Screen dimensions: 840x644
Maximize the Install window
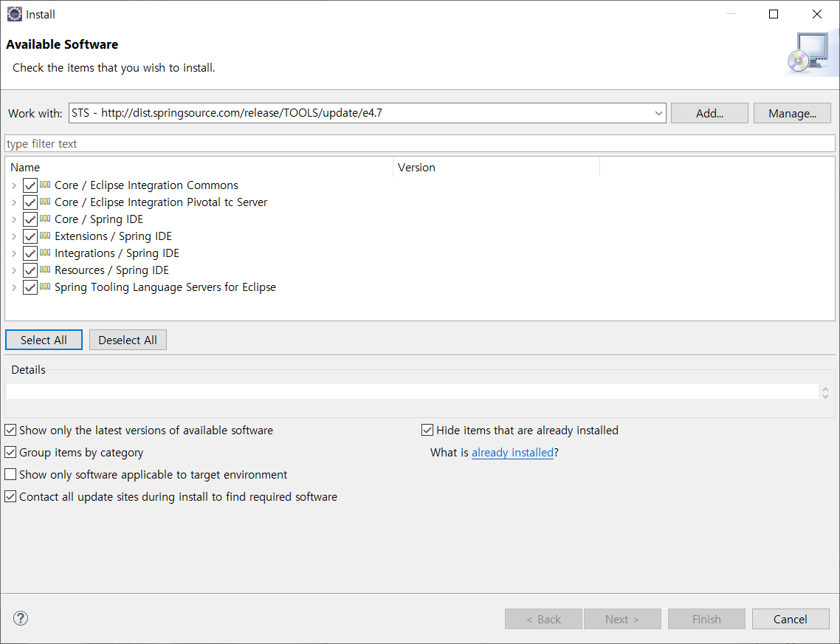tap(774, 15)
